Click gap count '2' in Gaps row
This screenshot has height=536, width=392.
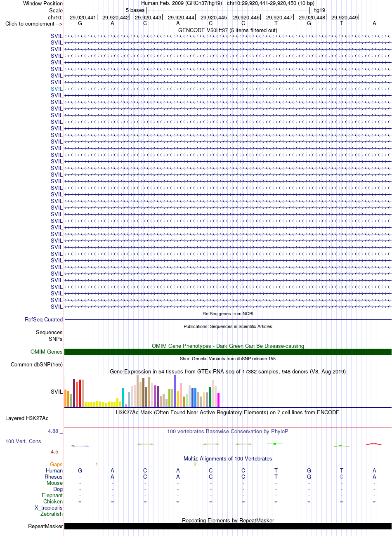pos(195,464)
